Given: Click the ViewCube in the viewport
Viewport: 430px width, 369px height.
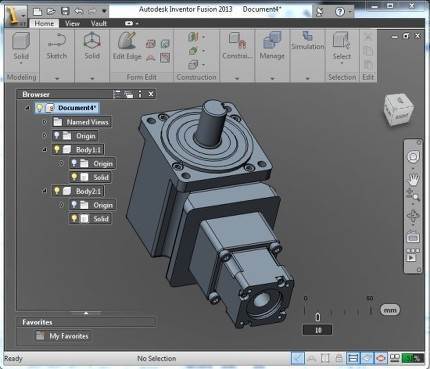Looking at the screenshot, I should pyautogui.click(x=398, y=110).
